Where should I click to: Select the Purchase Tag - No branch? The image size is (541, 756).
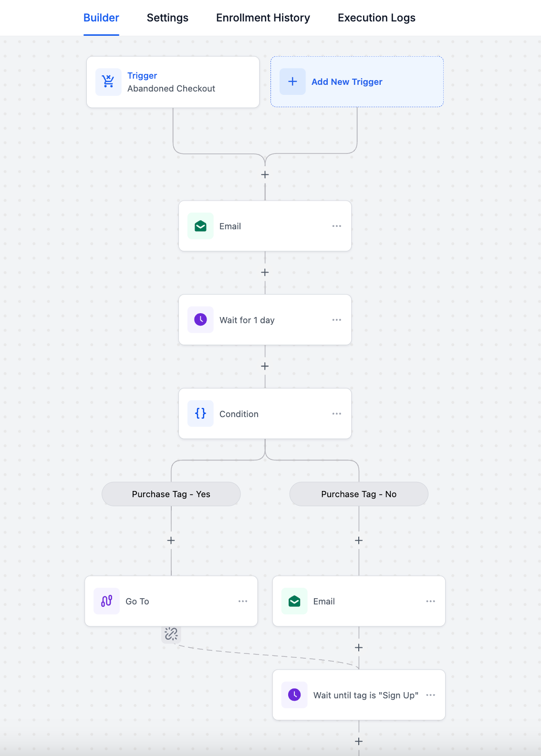359,494
